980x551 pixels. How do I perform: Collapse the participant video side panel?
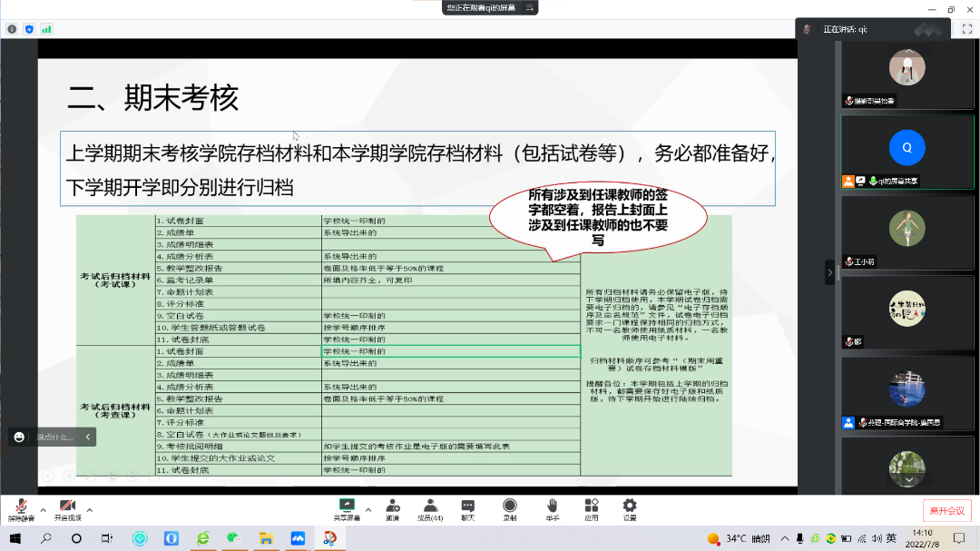pyautogui.click(x=829, y=271)
